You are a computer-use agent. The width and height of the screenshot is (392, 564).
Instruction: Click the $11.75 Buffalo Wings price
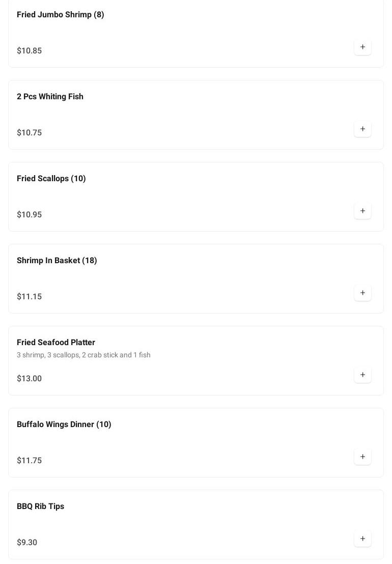coord(29,461)
